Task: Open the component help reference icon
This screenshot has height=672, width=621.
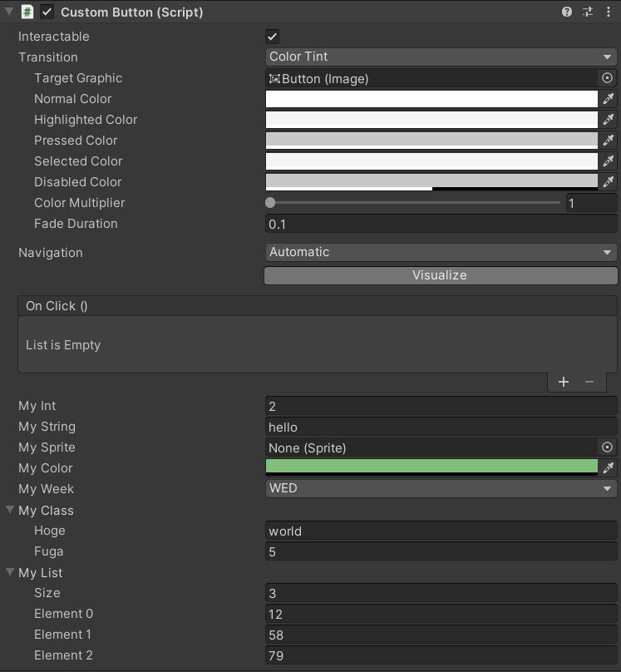Action: pyautogui.click(x=567, y=12)
